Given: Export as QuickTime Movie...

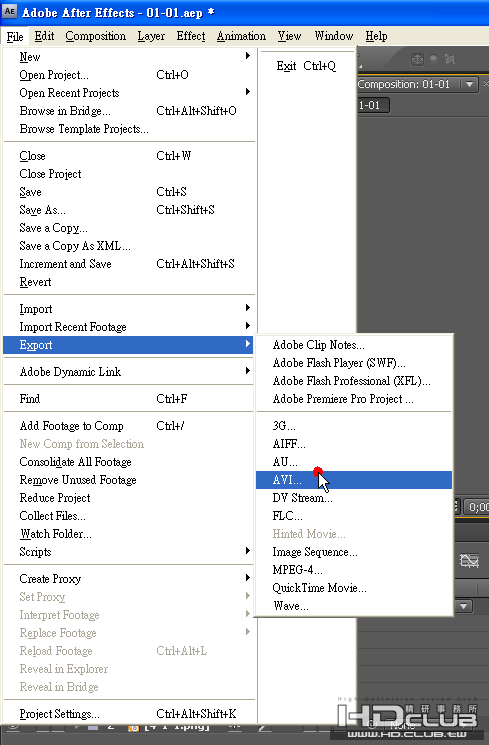Looking at the screenshot, I should coord(354,588).
